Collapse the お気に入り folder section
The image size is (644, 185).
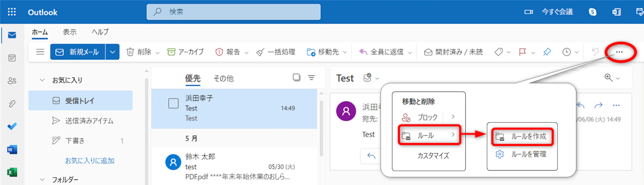(x=42, y=80)
